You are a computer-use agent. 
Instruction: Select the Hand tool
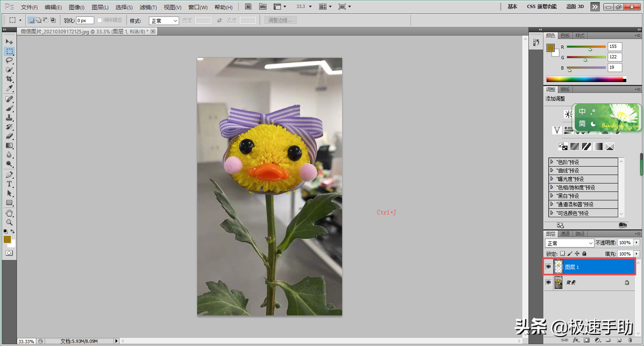coord(9,213)
